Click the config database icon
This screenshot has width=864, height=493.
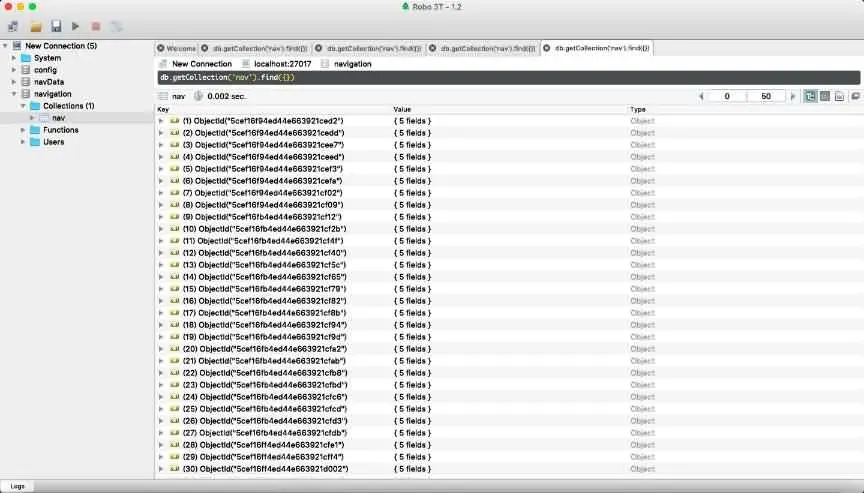[x=25, y=70]
